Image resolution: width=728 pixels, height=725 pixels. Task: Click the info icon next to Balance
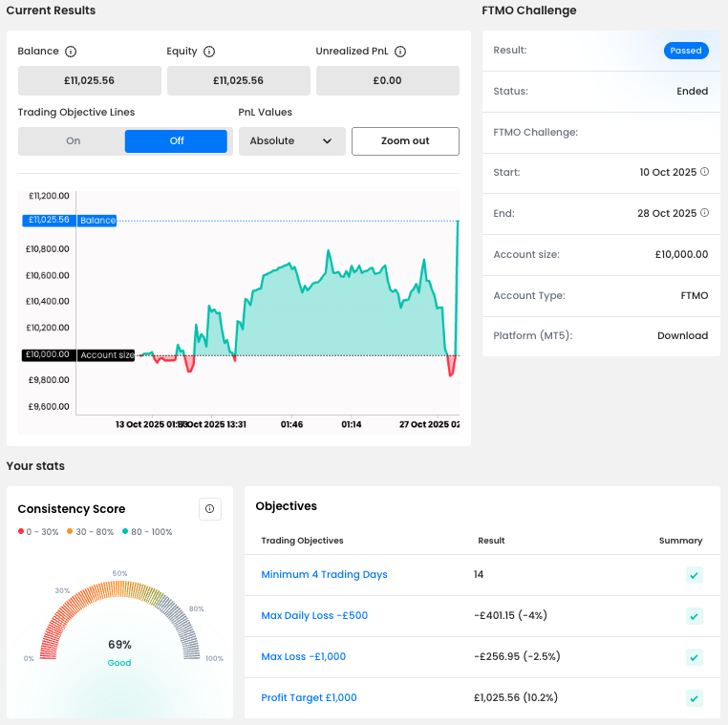click(71, 52)
